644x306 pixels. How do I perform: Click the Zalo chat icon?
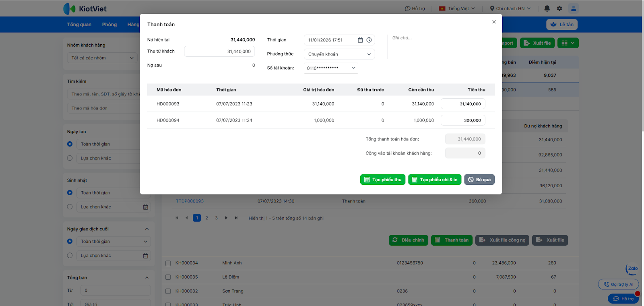[x=632, y=269]
